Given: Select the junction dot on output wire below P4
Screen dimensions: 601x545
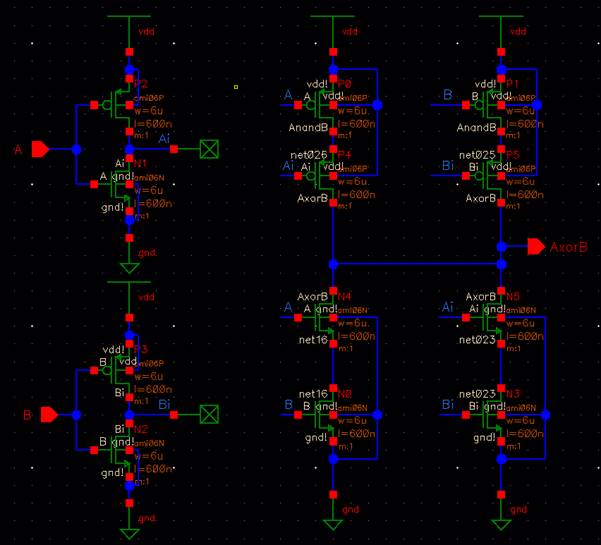Looking at the screenshot, I should click(x=333, y=264).
